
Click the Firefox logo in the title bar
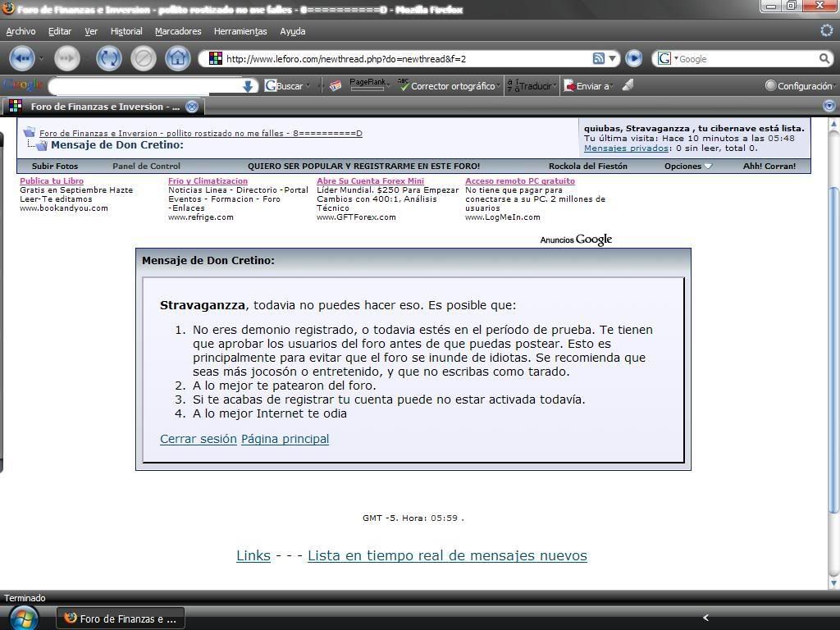[x=8, y=9]
